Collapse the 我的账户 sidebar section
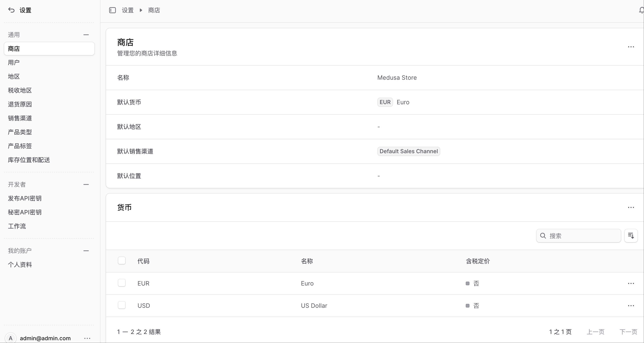 point(86,251)
